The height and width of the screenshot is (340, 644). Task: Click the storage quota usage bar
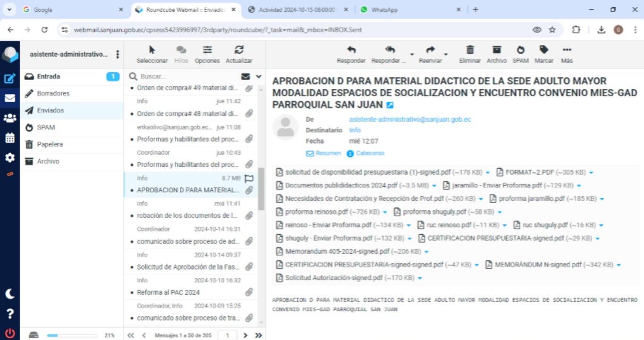tap(72, 335)
